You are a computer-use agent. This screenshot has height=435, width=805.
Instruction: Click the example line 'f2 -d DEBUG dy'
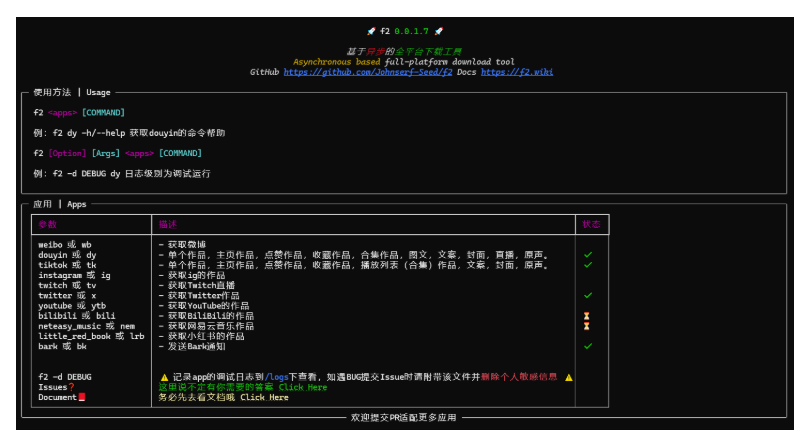tap(122, 174)
